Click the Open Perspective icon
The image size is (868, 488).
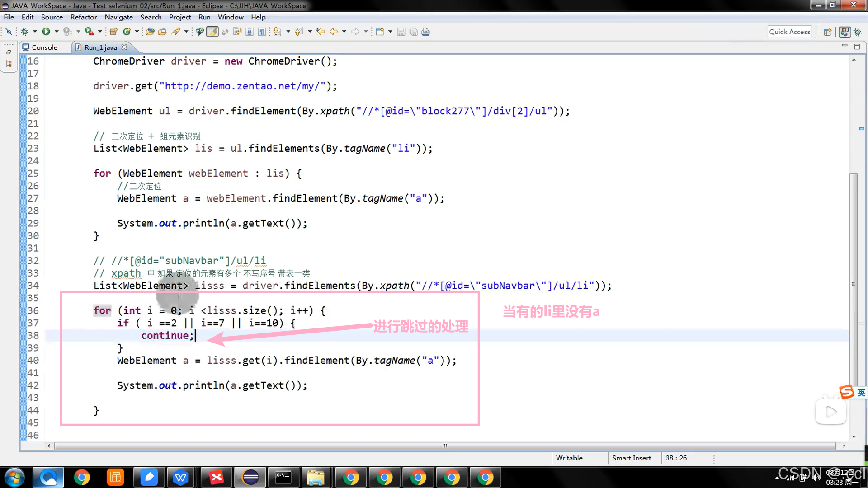coord(827,32)
